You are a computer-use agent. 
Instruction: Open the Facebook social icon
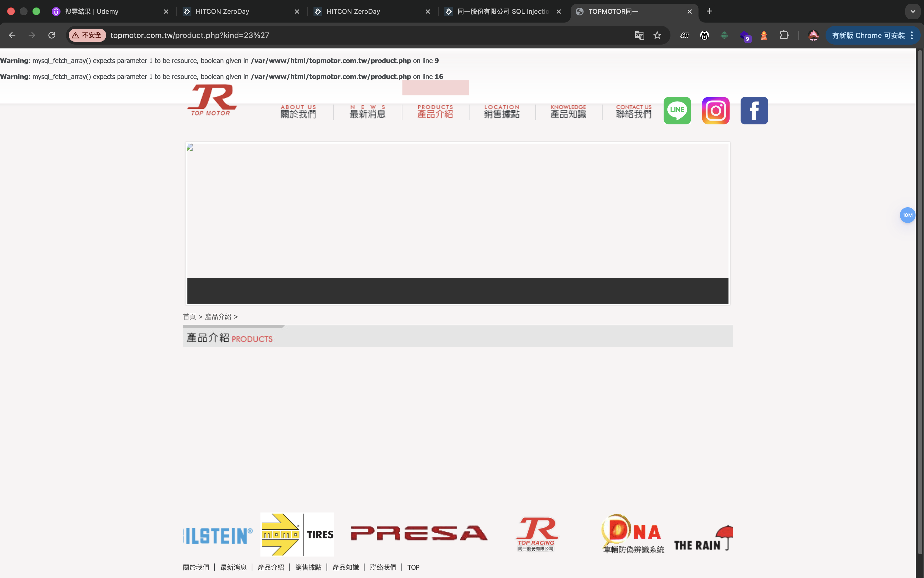coord(754,110)
